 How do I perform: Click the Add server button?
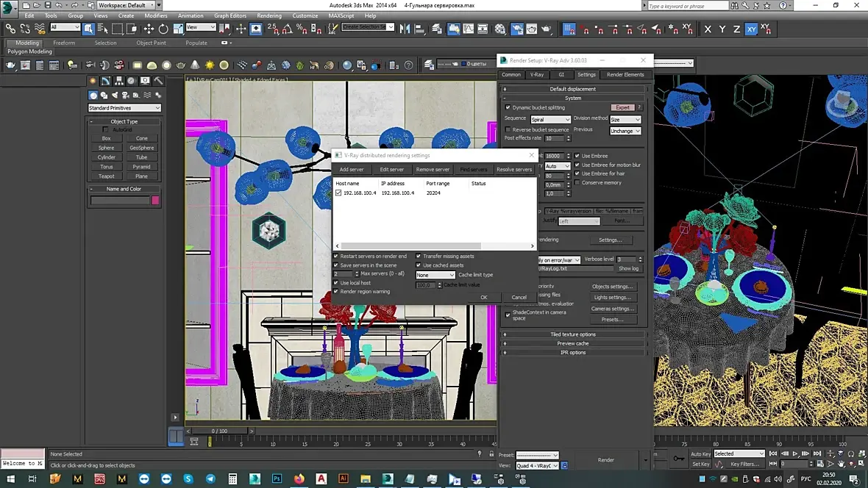coord(352,170)
